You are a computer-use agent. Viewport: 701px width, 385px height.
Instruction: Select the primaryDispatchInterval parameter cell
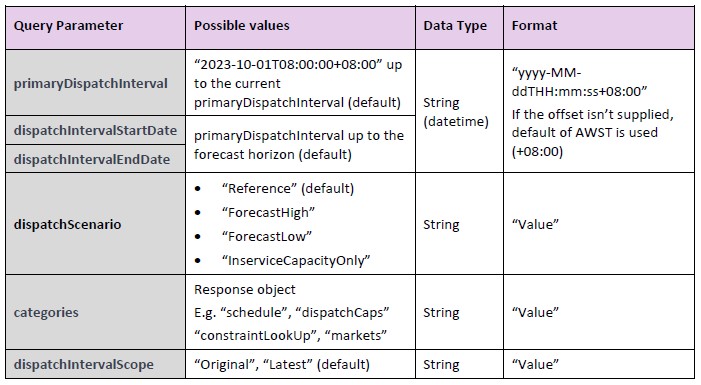click(95, 83)
